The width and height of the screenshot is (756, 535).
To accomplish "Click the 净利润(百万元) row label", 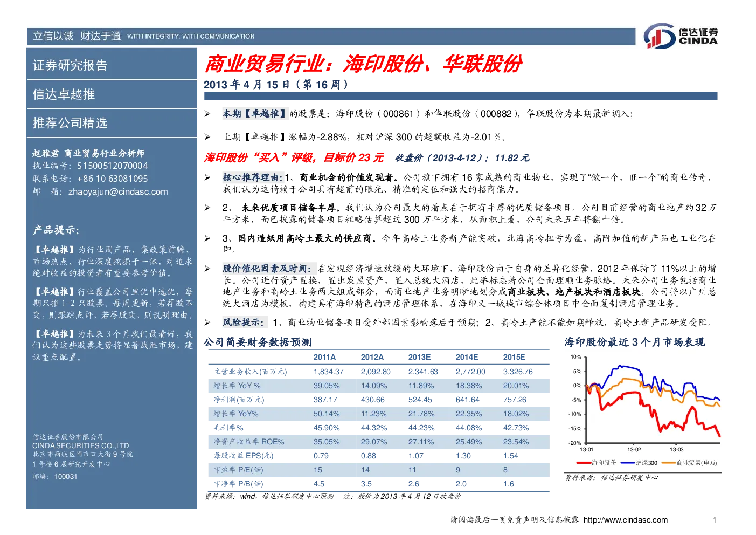I will click(239, 400).
